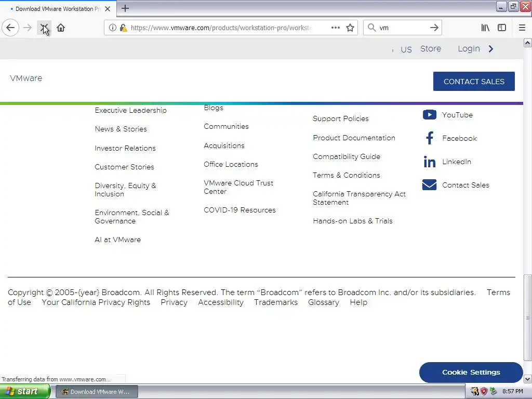Open California Transparency Act Statement
This screenshot has width=532, height=399.
[359, 198]
